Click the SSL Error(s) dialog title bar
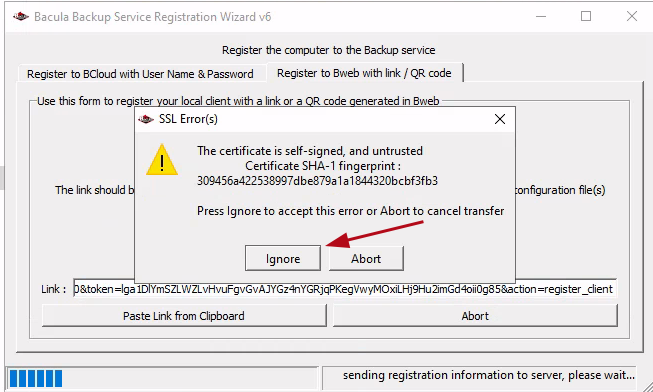 325,119
